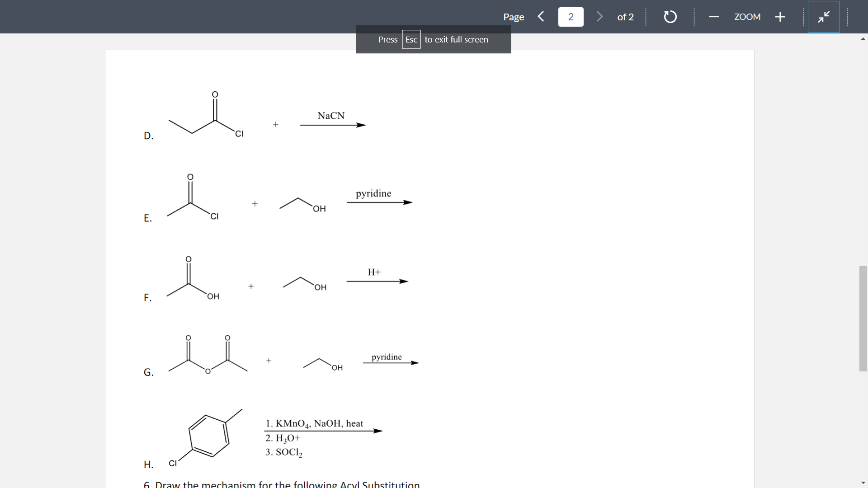Screen dimensions: 868x488
Task: Click the 'of 2' page count text
Action: coord(625,17)
